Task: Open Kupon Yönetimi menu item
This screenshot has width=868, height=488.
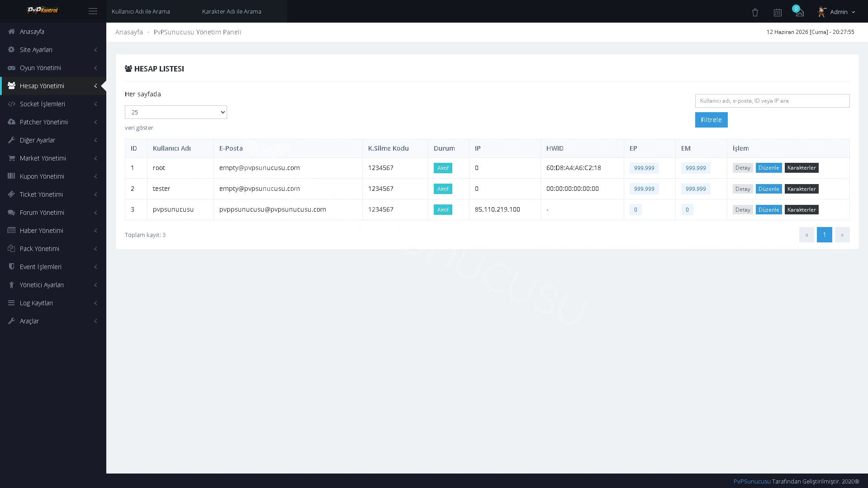Action: 53,176
